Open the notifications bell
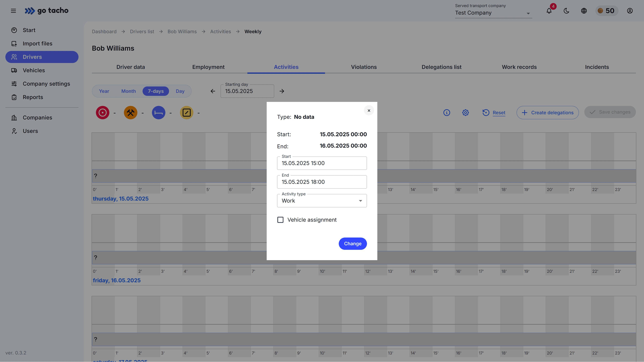Viewport: 644px width, 362px height. pyautogui.click(x=549, y=11)
